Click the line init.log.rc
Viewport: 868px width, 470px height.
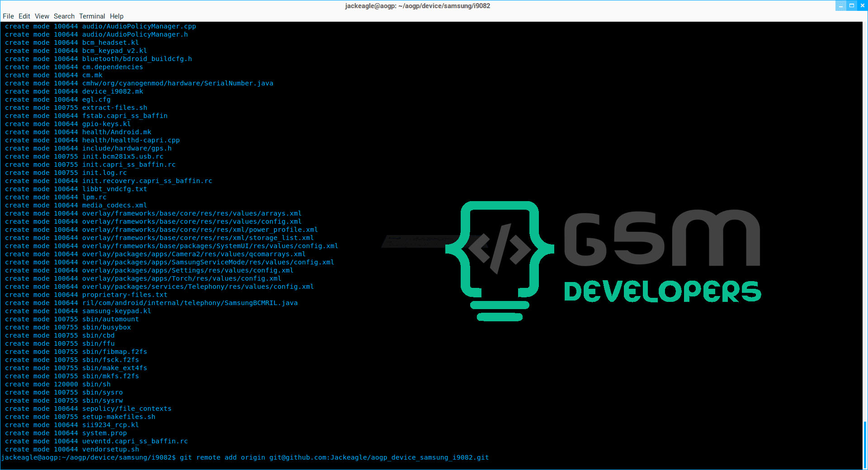(x=66, y=173)
